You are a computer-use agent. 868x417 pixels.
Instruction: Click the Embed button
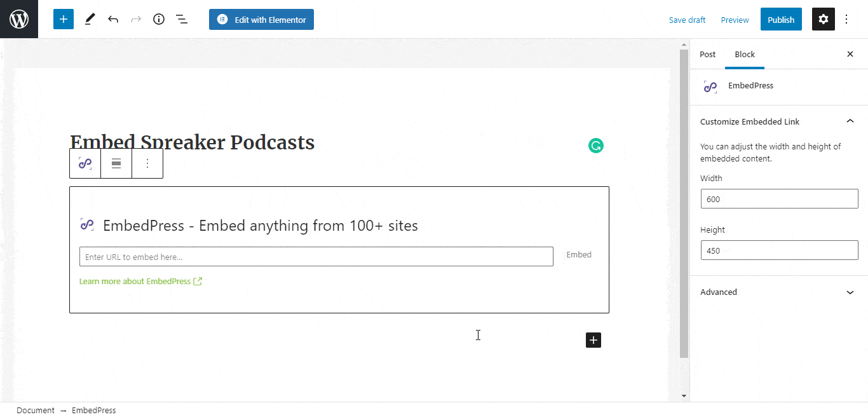[x=579, y=255]
